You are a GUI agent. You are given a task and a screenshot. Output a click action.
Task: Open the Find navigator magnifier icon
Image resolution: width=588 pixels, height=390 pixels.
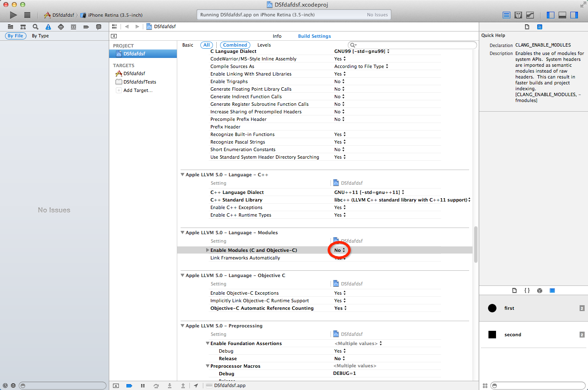[x=36, y=27]
